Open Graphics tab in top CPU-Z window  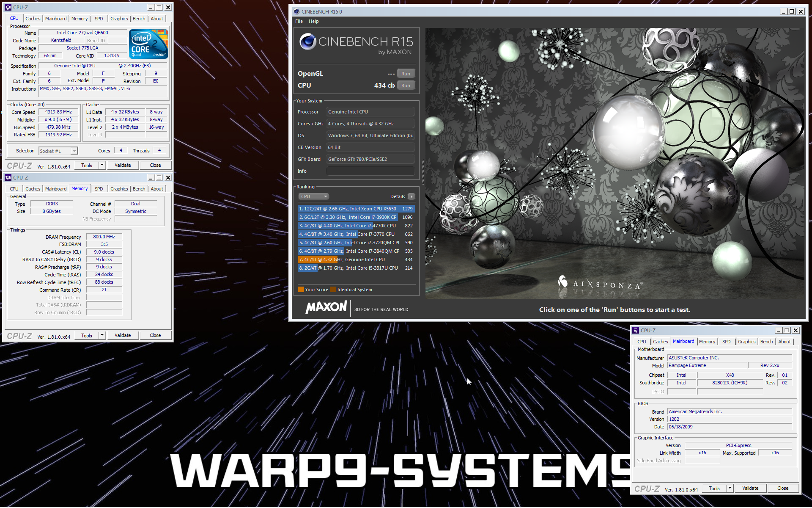pyautogui.click(x=119, y=19)
